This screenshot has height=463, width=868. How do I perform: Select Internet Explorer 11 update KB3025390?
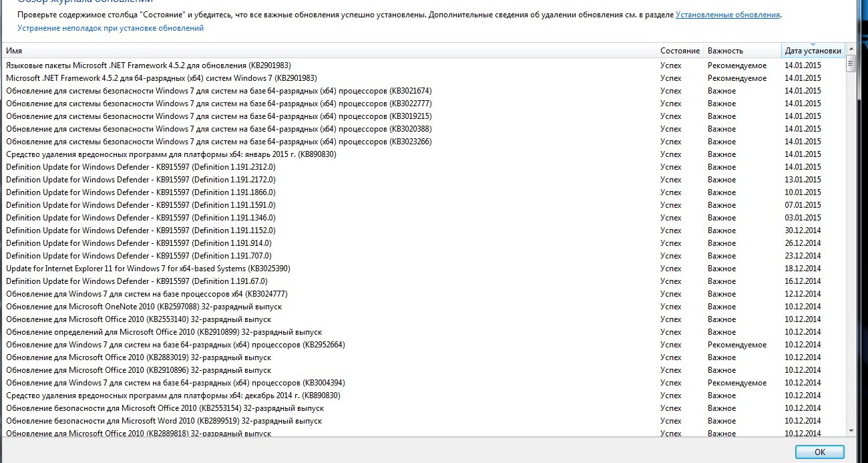pos(148,269)
